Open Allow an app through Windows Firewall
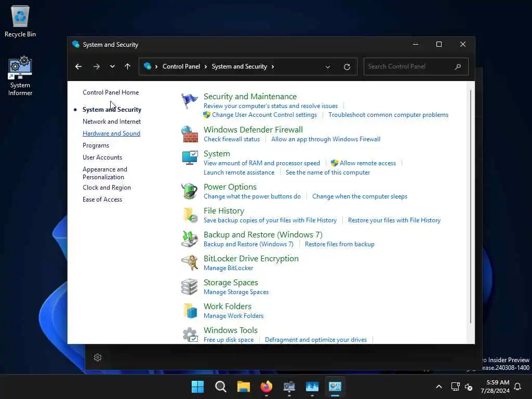Viewport: 532px width, 399px height. [x=326, y=139]
